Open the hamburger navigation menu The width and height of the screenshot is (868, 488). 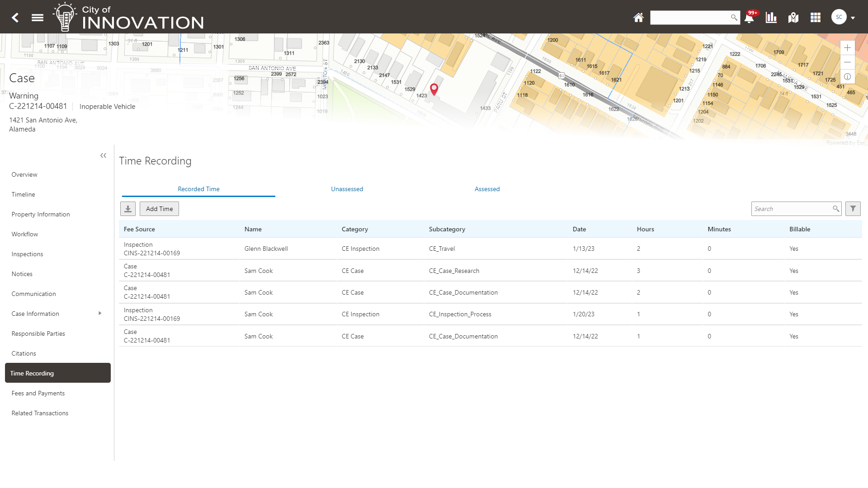(38, 18)
